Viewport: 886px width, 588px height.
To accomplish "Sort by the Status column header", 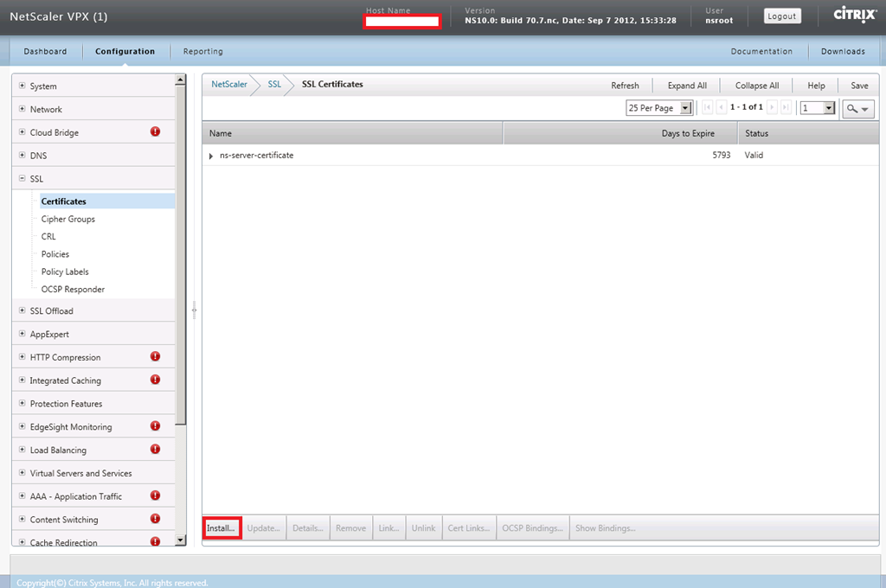I will point(809,133).
